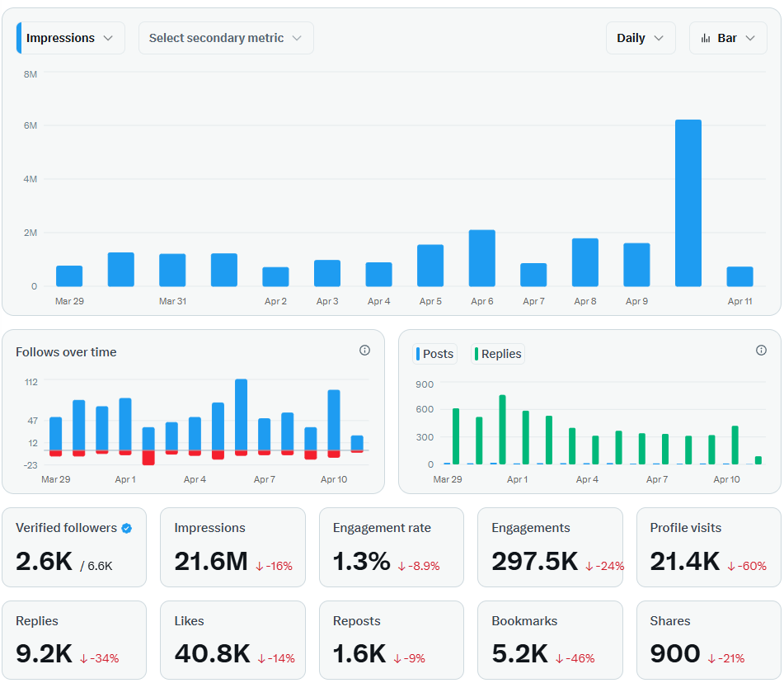This screenshot has width=784, height=683.
Task: Click the info icon on Follows over time
Action: pos(365,351)
